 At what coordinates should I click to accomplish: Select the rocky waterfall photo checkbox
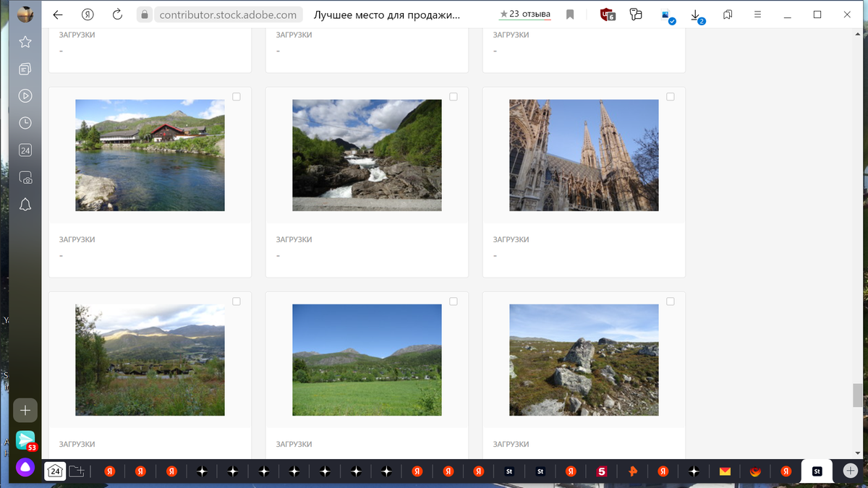click(x=454, y=97)
